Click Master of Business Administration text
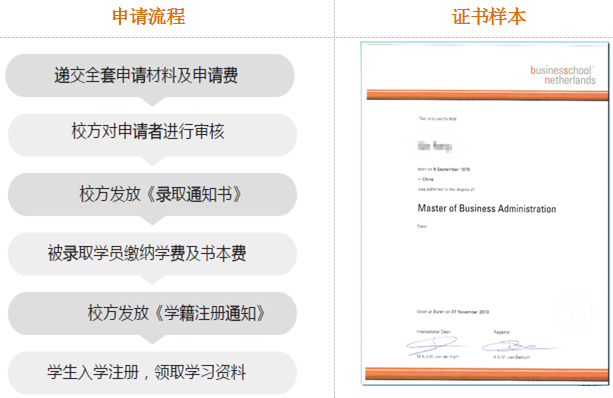This screenshot has height=398, width=613. 487,208
